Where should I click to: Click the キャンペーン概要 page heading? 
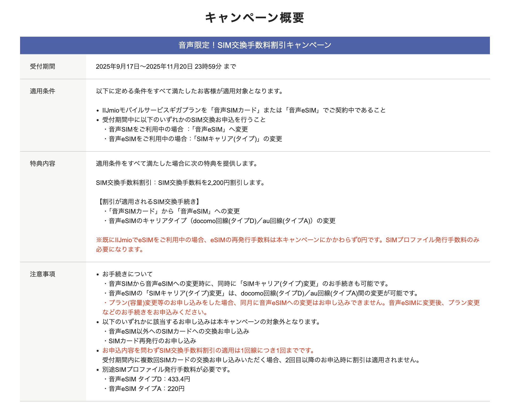tap(254, 18)
